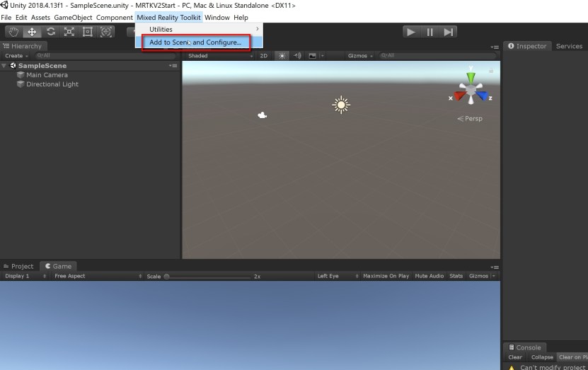Collapse the SampleScene tree
The height and width of the screenshot is (370, 588).
pos(4,66)
